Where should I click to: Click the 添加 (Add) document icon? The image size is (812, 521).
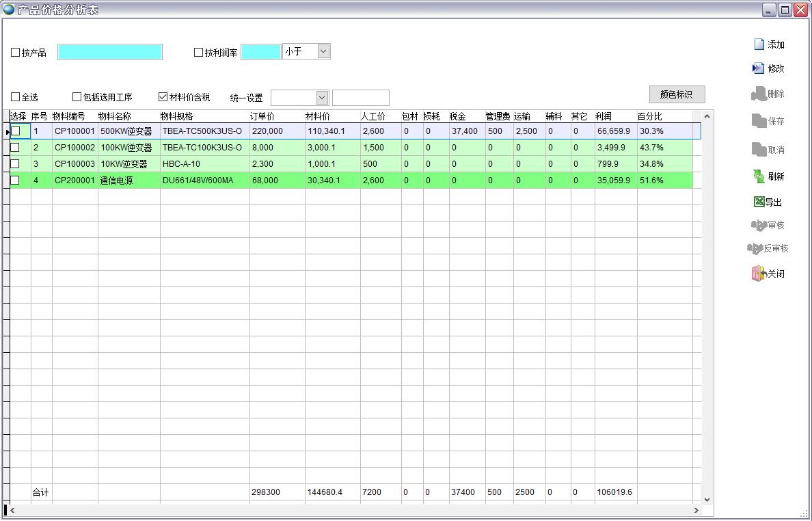759,44
